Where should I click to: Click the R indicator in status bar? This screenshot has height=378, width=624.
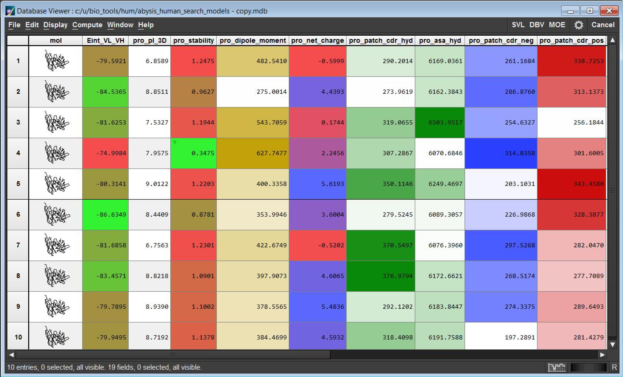pos(614,367)
